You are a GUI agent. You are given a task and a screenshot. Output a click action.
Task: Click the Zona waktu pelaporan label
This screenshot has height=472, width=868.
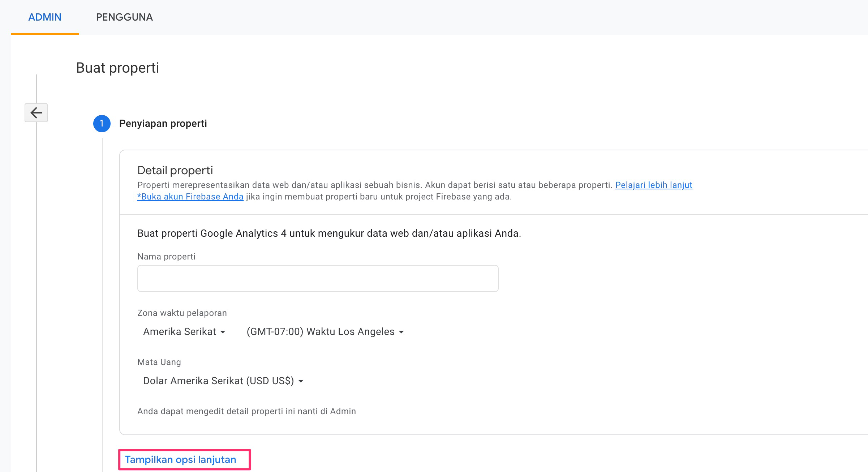click(x=182, y=313)
